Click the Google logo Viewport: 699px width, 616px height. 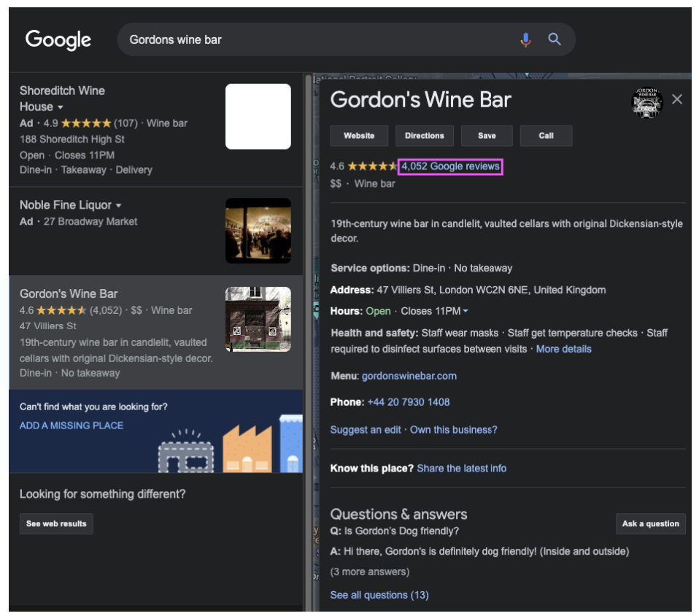(x=58, y=40)
